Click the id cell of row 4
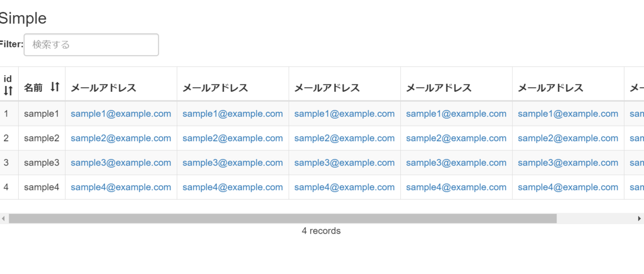The image size is (644, 274). coord(6,188)
